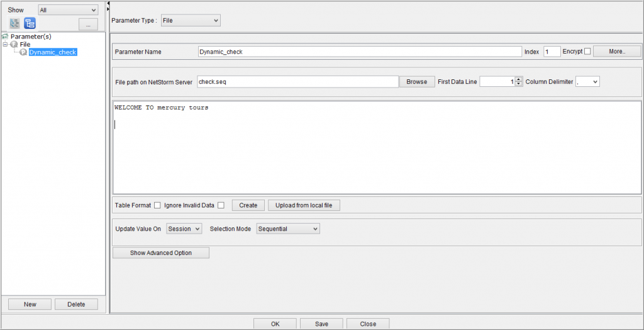Increase First Data Line with up arrow
This screenshot has height=330, width=644.
pos(518,79)
